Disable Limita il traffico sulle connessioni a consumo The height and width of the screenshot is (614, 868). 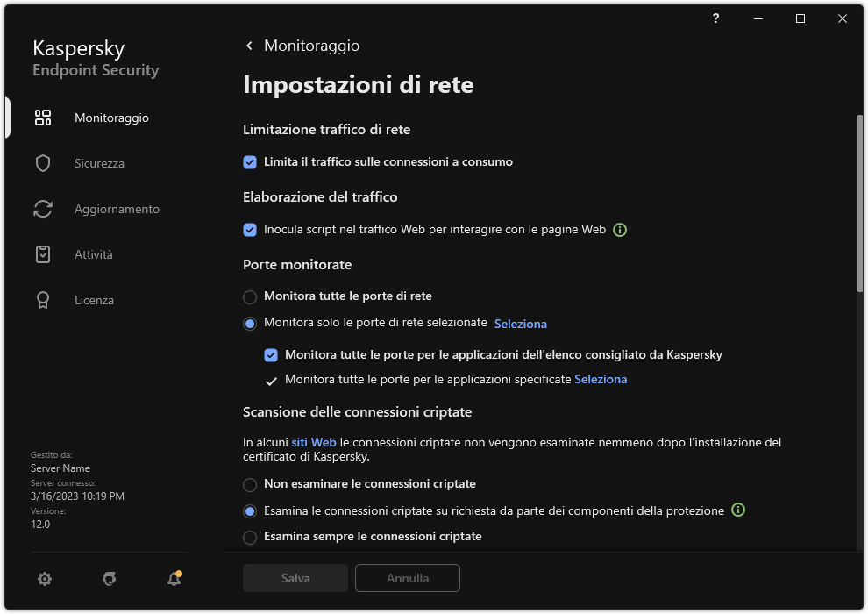tap(250, 161)
